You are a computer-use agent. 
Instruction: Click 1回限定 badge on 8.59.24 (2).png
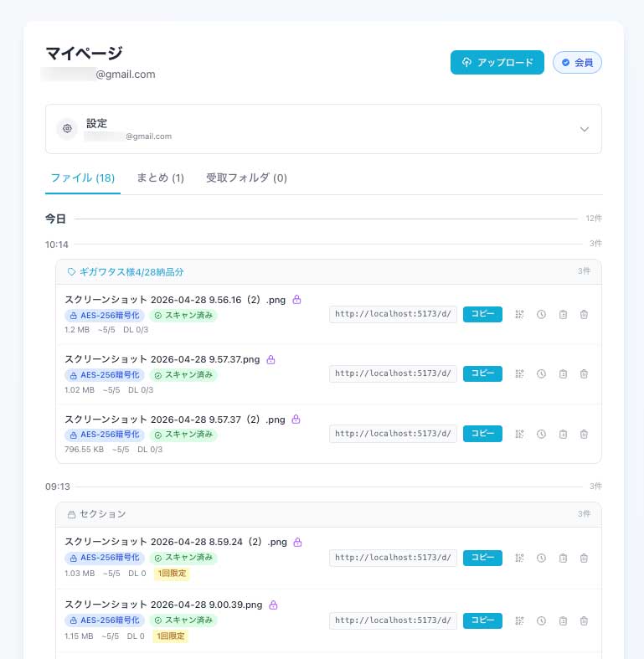(x=172, y=574)
